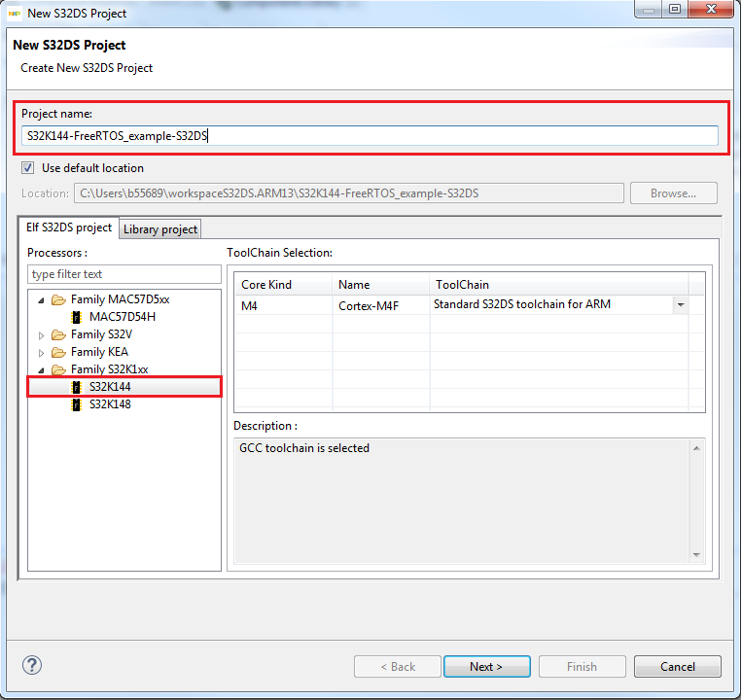Viewport: 742px width, 700px height.
Task: Click the M4 core kind cell
Action: [x=283, y=305]
